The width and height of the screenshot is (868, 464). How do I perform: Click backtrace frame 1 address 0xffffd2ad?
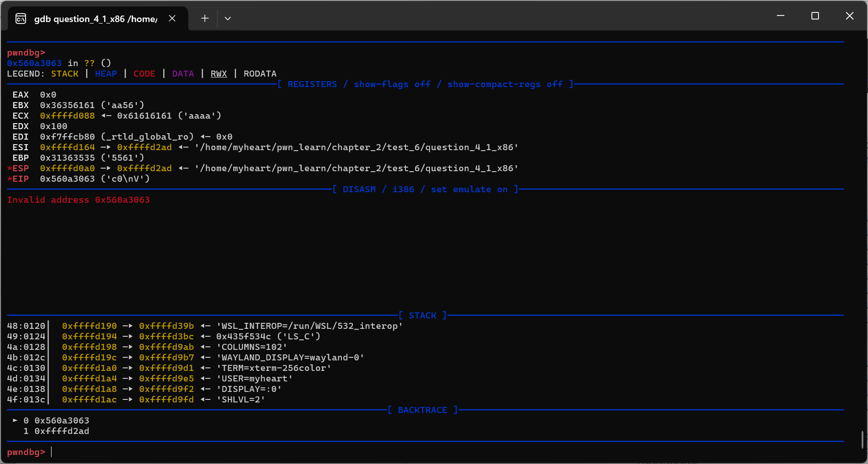pyautogui.click(x=62, y=431)
